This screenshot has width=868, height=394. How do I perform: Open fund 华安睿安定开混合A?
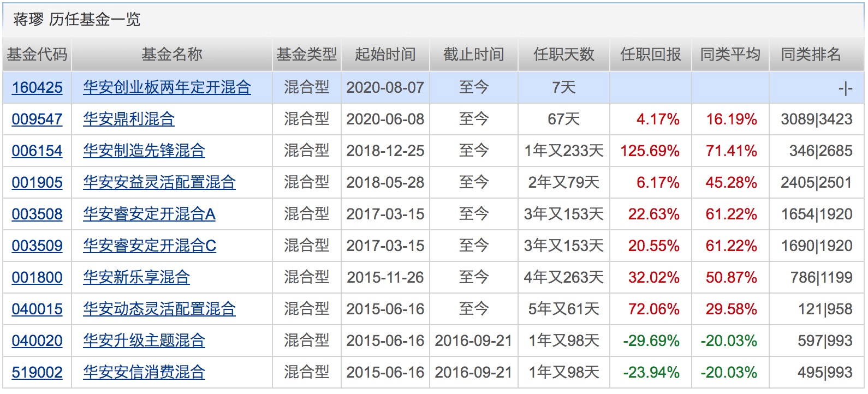(150, 214)
